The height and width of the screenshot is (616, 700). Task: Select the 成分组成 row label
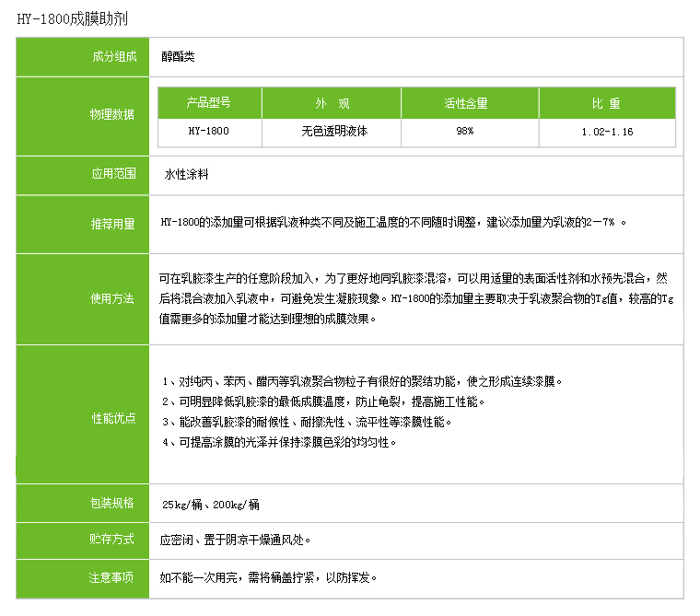click(x=112, y=56)
